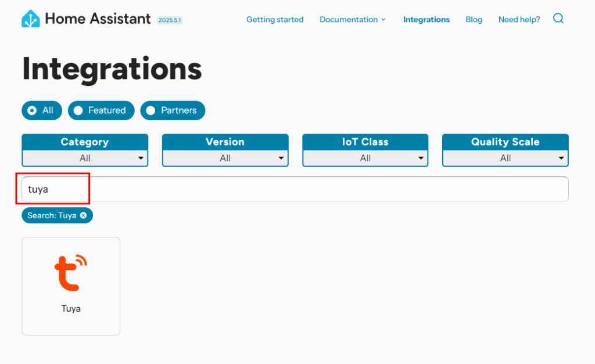The height and width of the screenshot is (364, 595).
Task: Visit the Blog link
Action: (474, 20)
